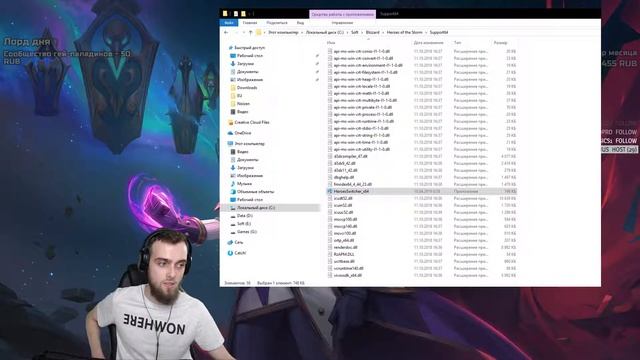Go up one folder with up arrow

click(x=250, y=32)
